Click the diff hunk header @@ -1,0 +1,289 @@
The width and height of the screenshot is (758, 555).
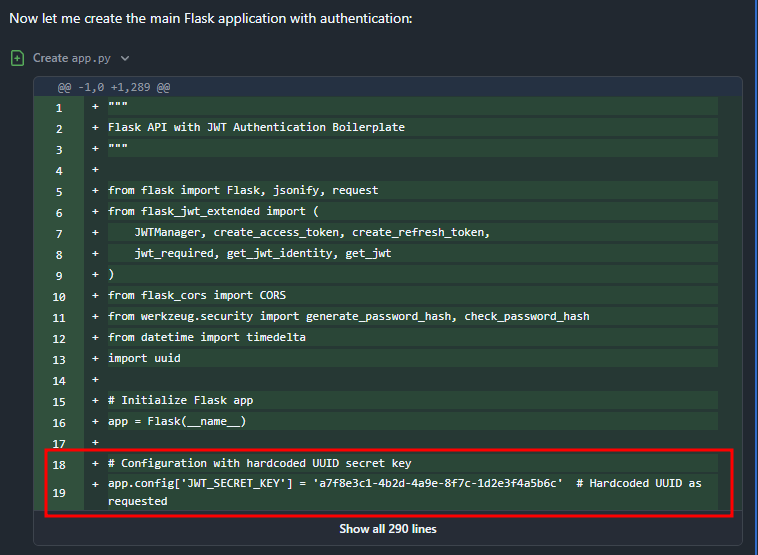tap(113, 87)
